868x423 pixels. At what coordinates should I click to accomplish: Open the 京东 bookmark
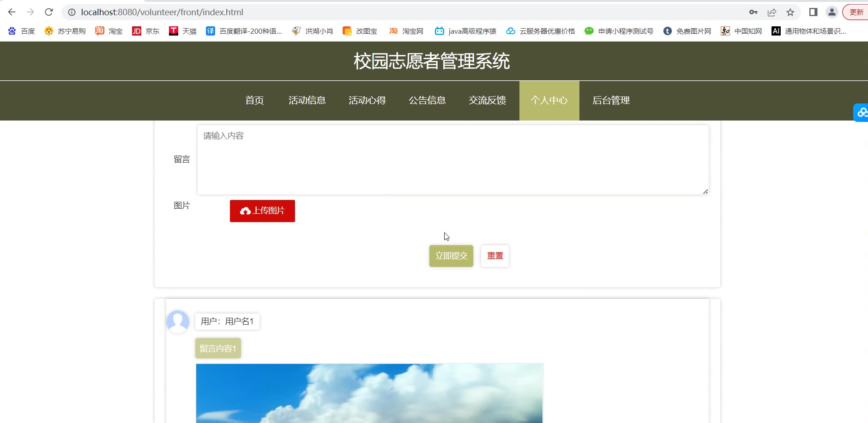[146, 31]
